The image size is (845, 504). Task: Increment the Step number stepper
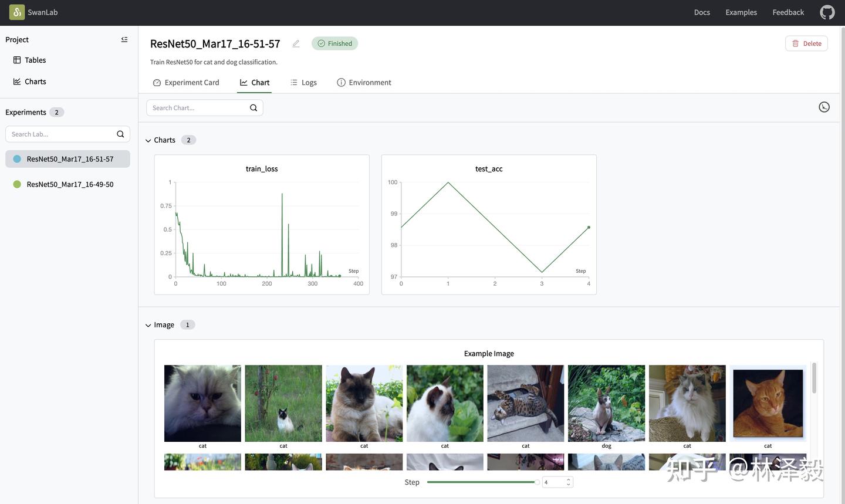pyautogui.click(x=568, y=479)
